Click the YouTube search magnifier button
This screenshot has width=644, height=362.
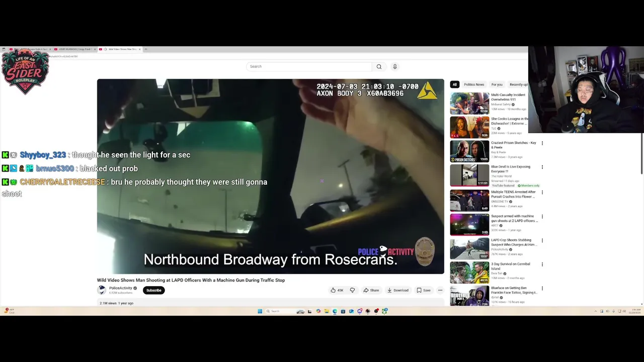coord(379,66)
